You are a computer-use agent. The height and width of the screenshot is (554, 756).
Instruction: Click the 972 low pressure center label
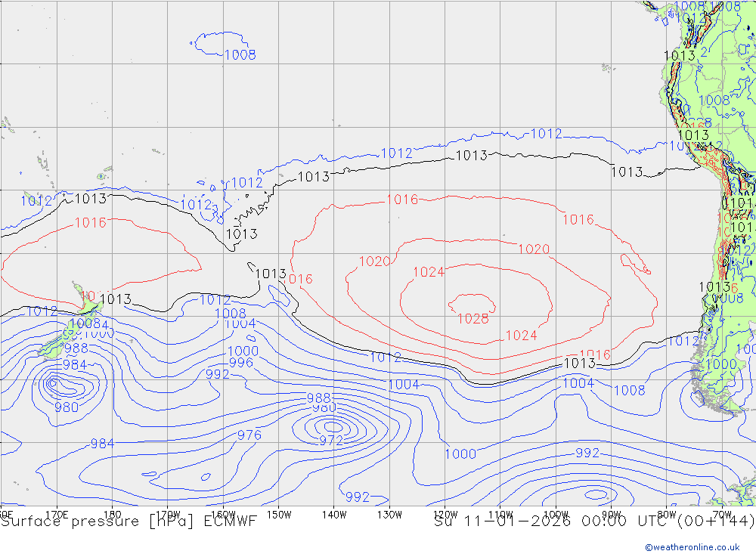tap(331, 440)
